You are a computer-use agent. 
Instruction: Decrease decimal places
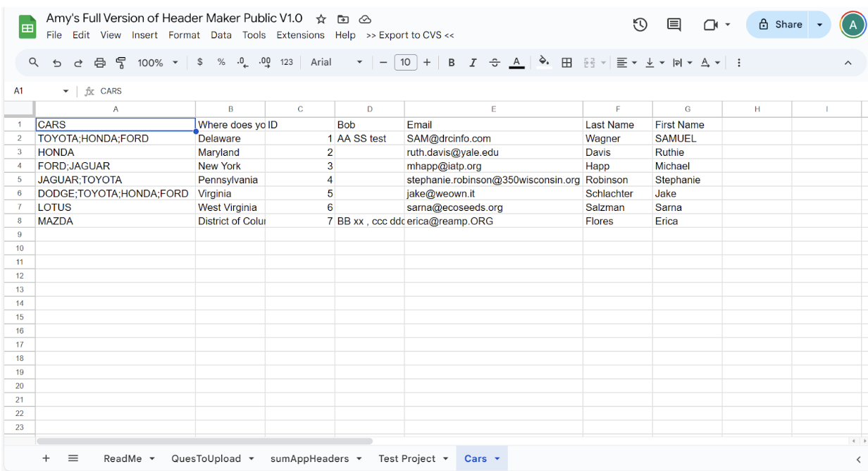tap(243, 62)
